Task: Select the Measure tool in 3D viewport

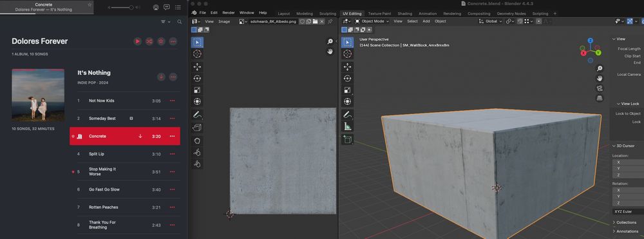Action: (x=348, y=126)
